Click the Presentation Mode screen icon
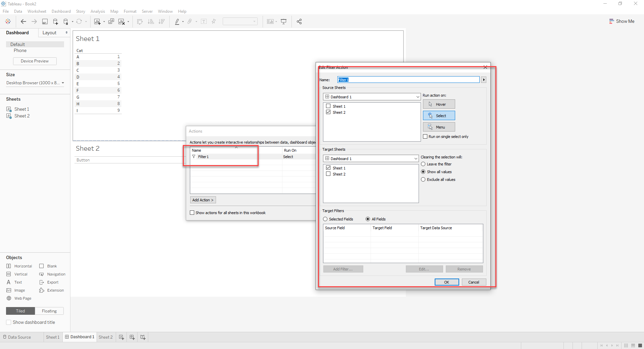Image resolution: width=644 pixels, height=349 pixels. (x=284, y=21)
